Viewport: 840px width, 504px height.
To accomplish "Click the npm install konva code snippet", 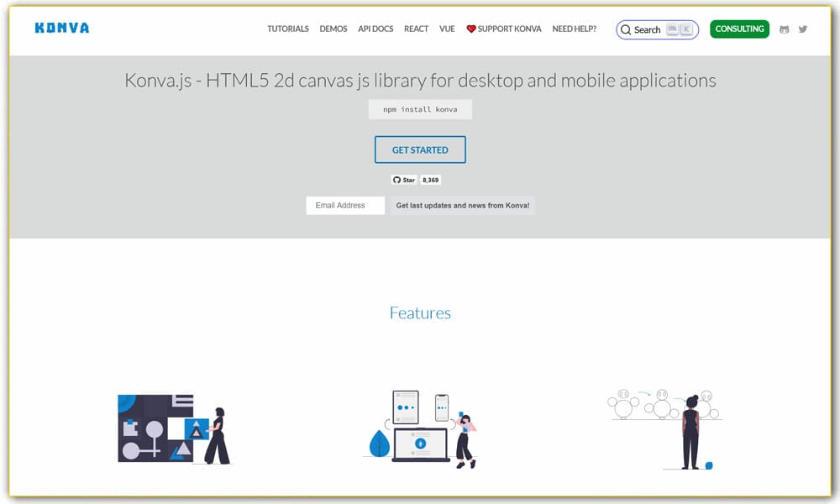I will (x=420, y=108).
